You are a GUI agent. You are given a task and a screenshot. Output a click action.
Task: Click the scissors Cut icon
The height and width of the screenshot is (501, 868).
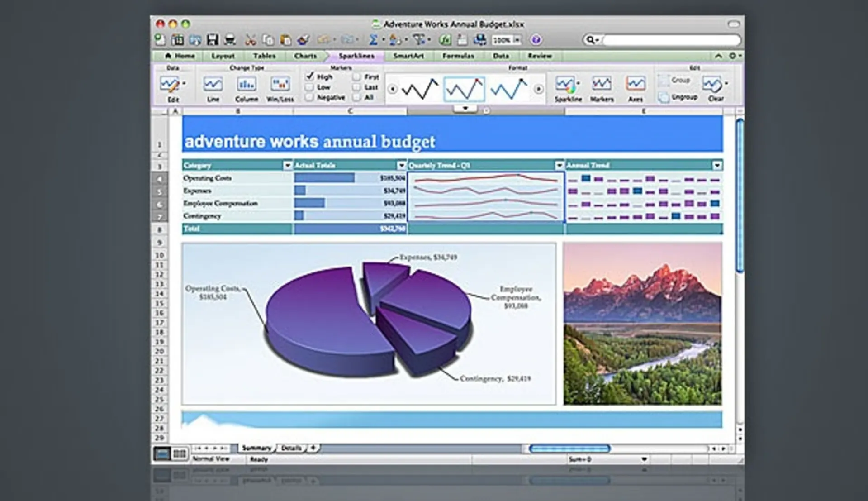point(250,40)
